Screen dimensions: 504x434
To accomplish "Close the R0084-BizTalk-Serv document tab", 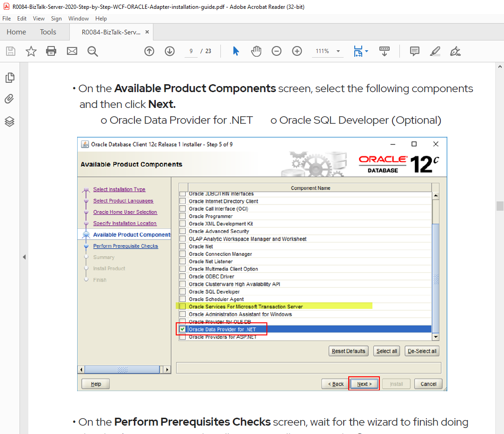I will coord(147,32).
